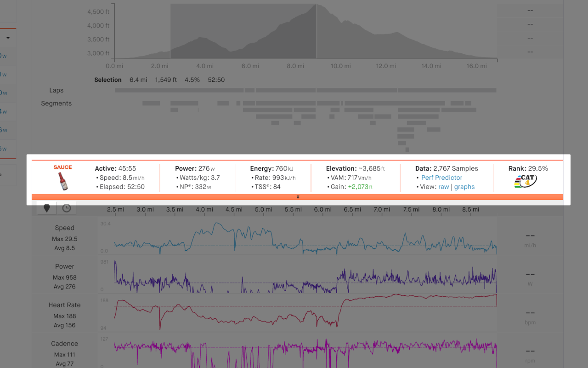Switch to time axis with the clock button

tap(66, 207)
